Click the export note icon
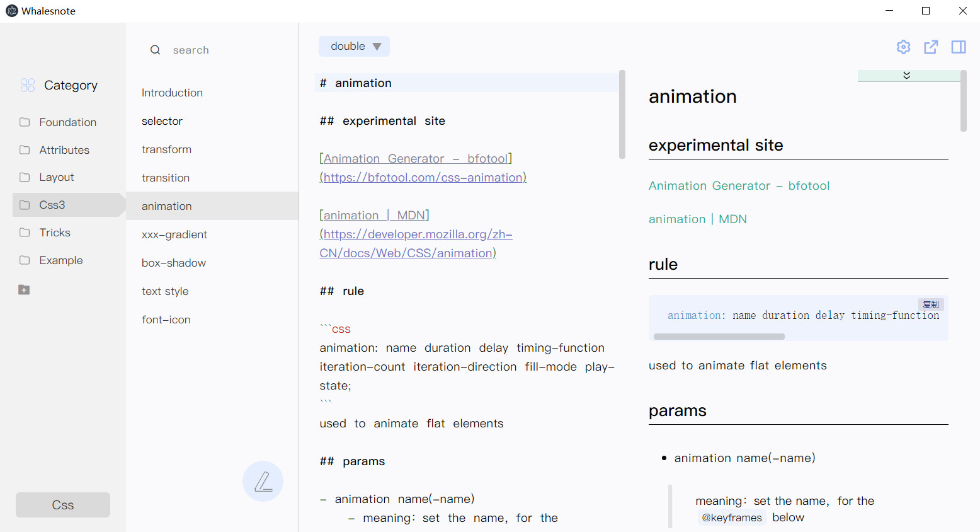The height and width of the screenshot is (532, 980). [931, 47]
